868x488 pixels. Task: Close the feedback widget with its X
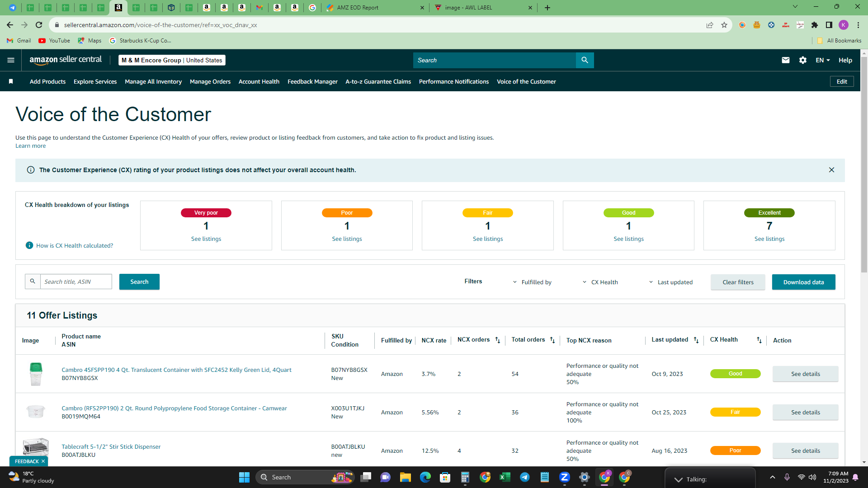tap(43, 461)
